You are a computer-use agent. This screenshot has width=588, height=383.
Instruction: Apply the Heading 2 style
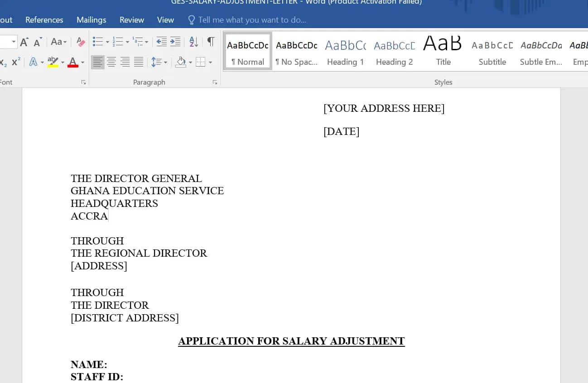(395, 51)
